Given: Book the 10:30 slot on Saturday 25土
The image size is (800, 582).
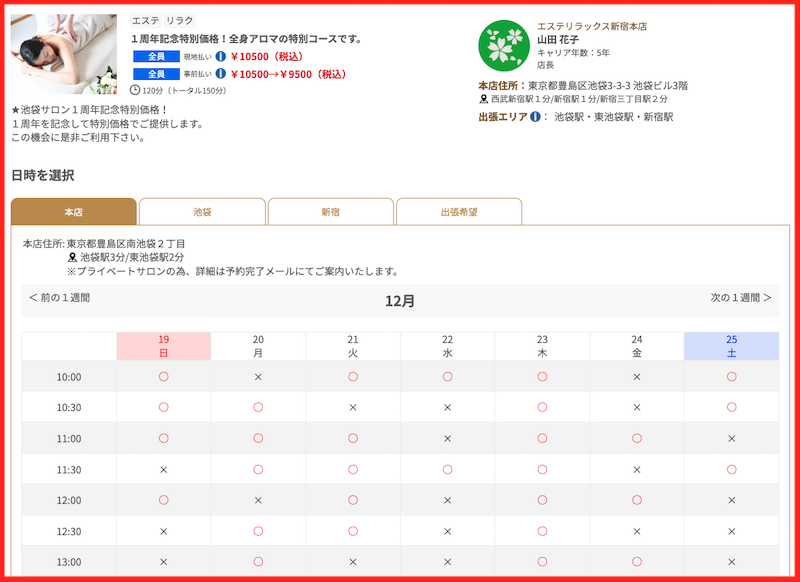Looking at the screenshot, I should click(732, 407).
